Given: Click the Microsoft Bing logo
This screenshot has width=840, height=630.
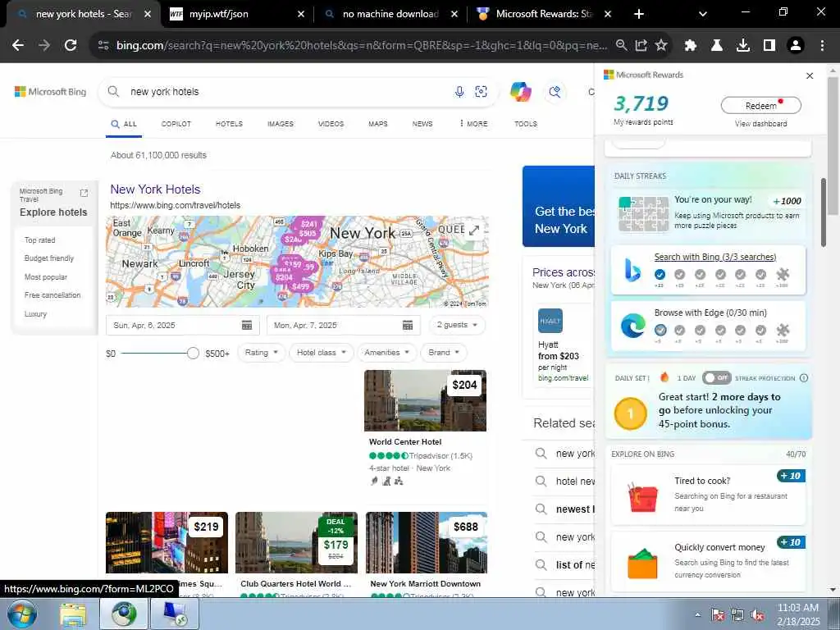Looking at the screenshot, I should tap(50, 92).
